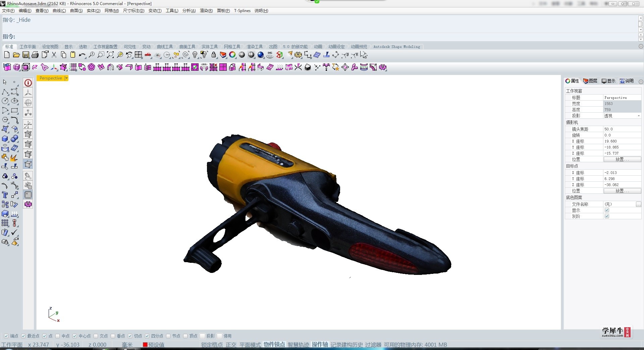Select the Text object T tool
The width and height of the screenshot is (644, 350).
[5, 195]
